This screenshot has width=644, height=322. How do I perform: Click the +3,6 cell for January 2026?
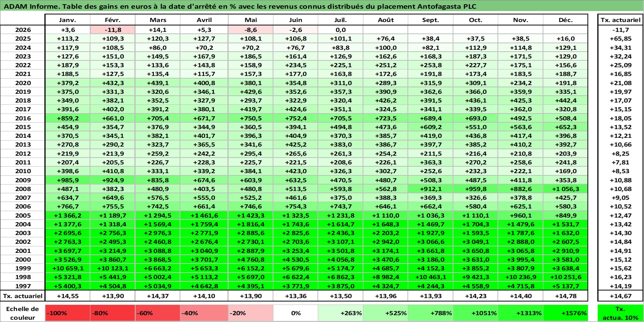point(68,30)
